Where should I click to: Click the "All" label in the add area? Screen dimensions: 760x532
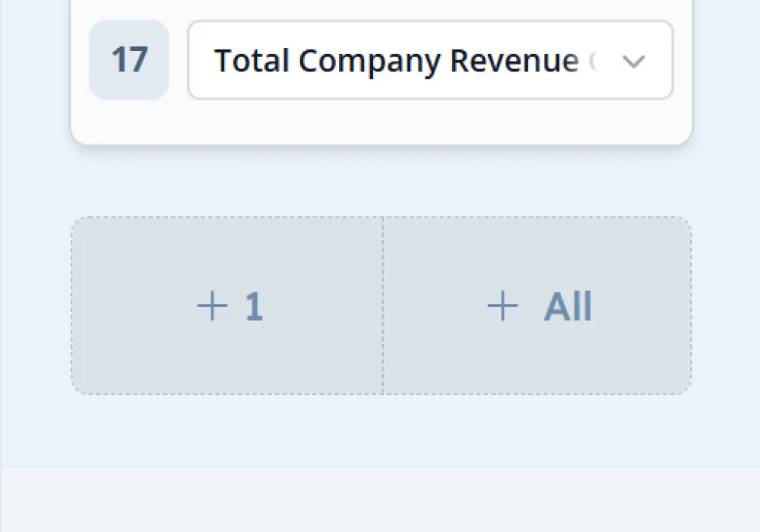pos(567,307)
